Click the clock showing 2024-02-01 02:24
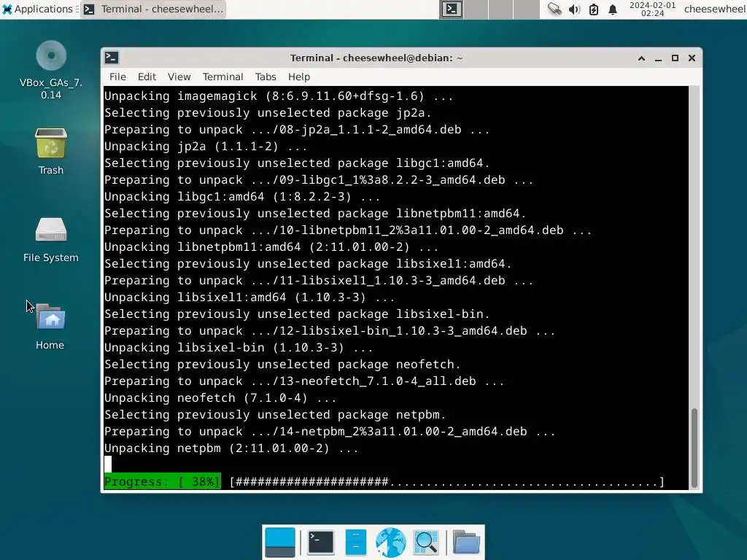The height and width of the screenshot is (560, 747). pyautogui.click(x=652, y=9)
